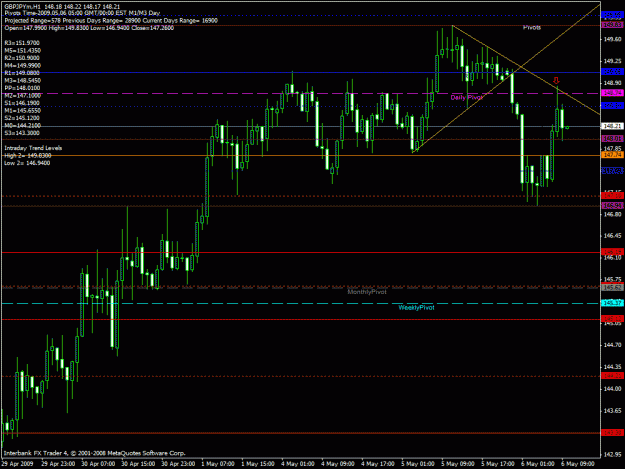The image size is (625, 469).
Task: Click the 'Intraday Trend Levels' heading
Action: coord(33,148)
